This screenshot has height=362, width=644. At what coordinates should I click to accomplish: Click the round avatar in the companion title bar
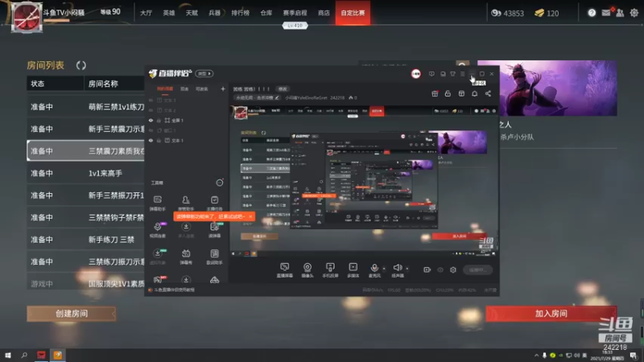(416, 74)
